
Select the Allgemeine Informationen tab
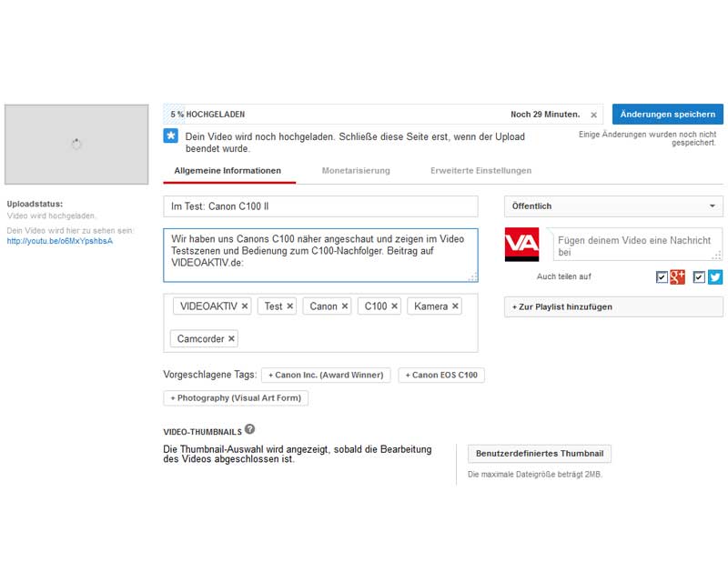(227, 171)
